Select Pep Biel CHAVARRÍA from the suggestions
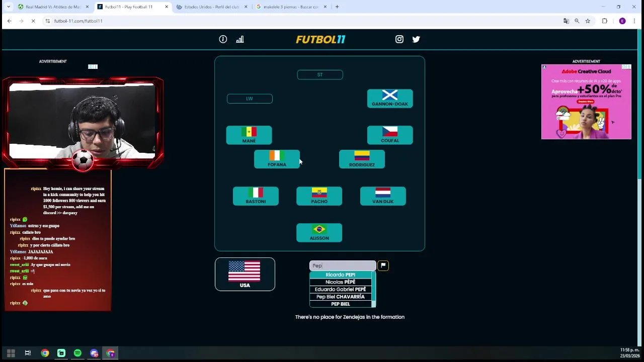 coord(341,297)
